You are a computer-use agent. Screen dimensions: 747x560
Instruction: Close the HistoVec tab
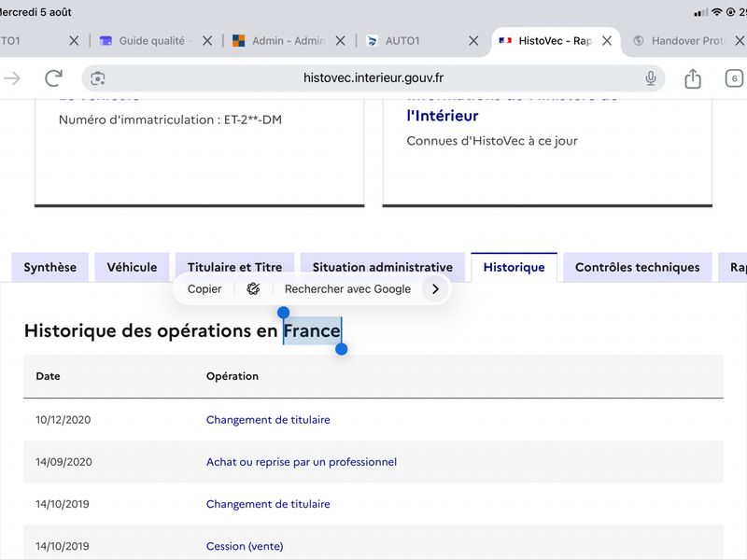point(607,41)
